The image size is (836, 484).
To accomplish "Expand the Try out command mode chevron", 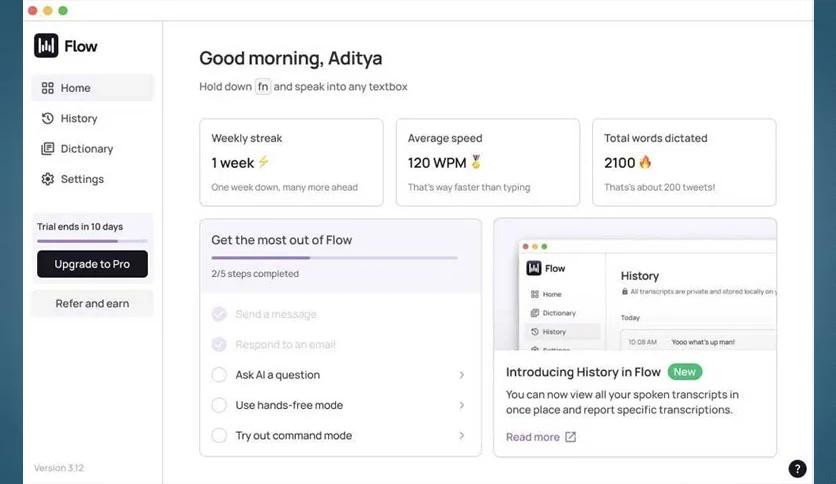I will (461, 435).
